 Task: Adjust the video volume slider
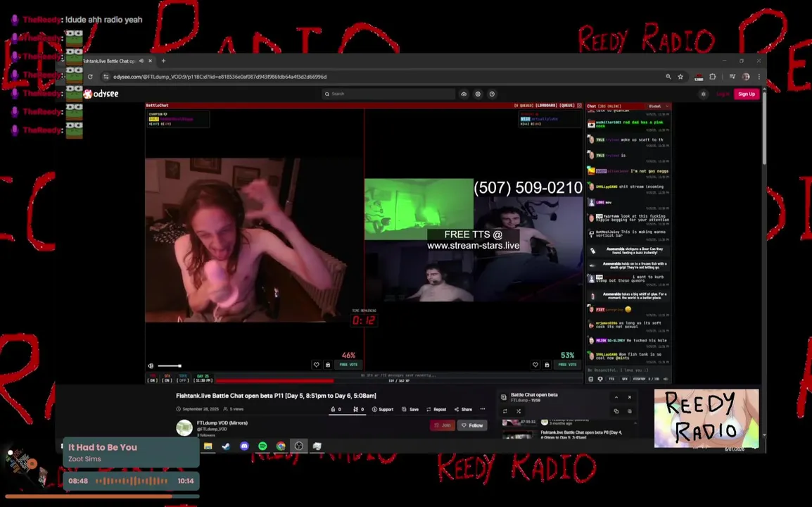[x=170, y=365]
